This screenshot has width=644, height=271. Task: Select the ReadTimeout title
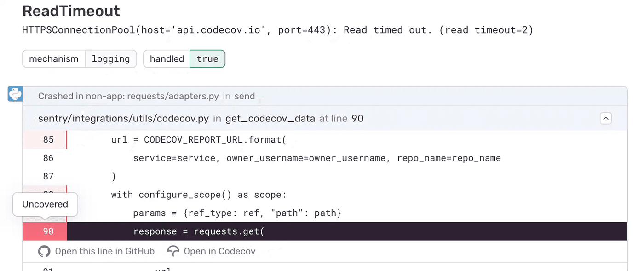coord(71,11)
